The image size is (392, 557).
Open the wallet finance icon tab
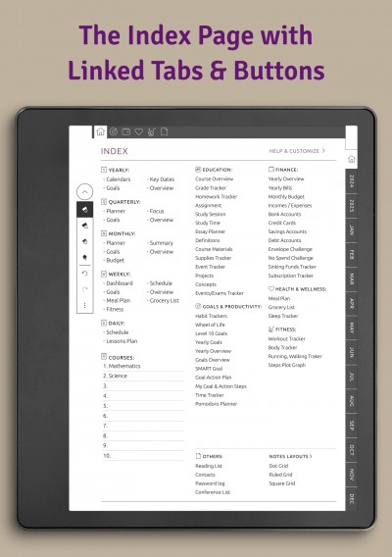(x=126, y=131)
